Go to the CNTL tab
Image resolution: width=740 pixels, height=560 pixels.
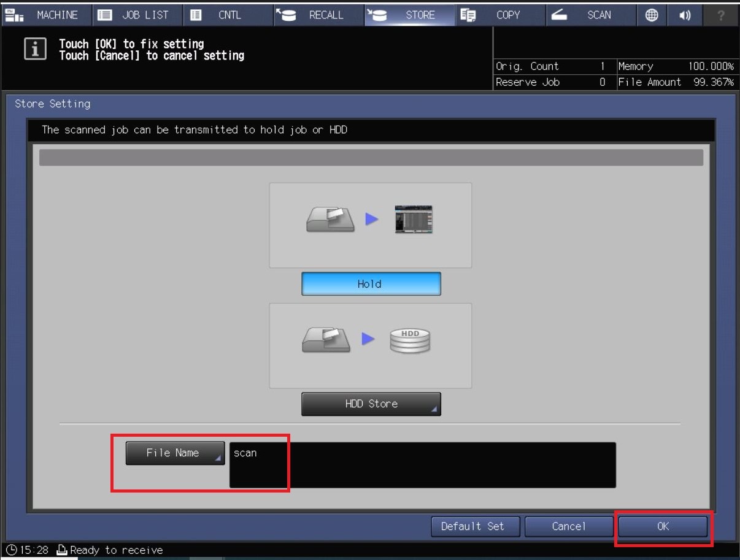coord(226,15)
